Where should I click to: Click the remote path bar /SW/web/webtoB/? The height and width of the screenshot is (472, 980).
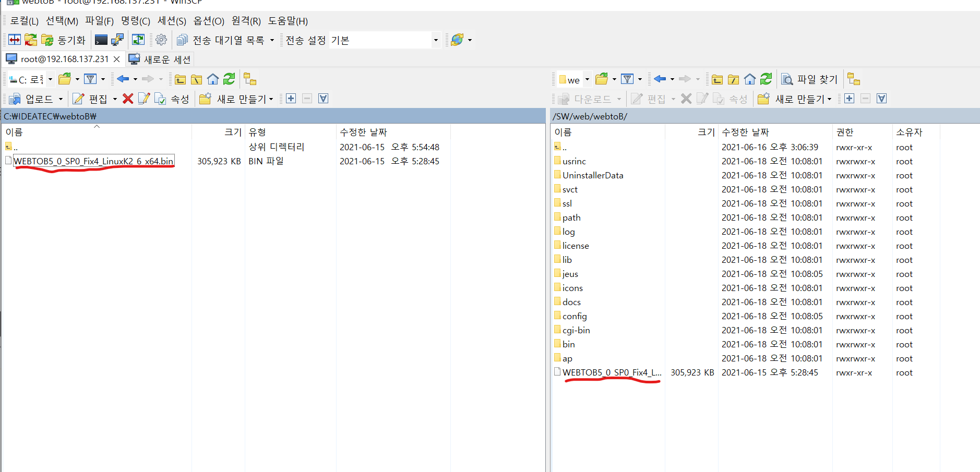coord(766,116)
